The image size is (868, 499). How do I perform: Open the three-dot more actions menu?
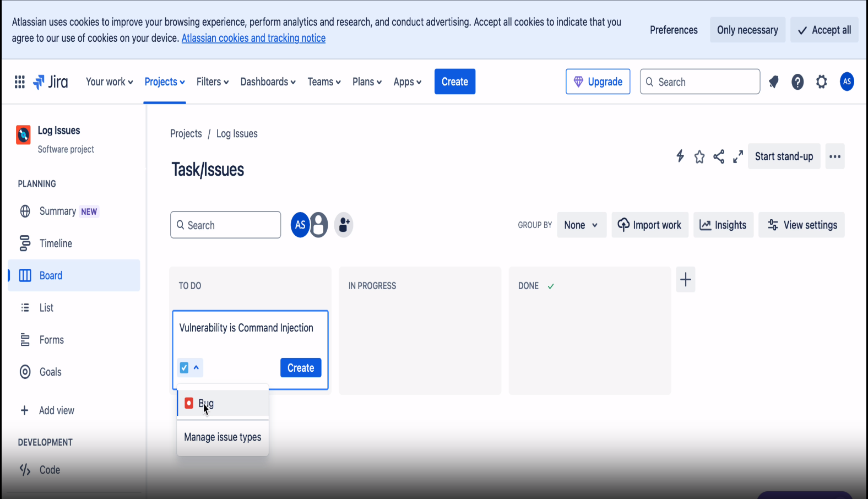pyautogui.click(x=835, y=156)
